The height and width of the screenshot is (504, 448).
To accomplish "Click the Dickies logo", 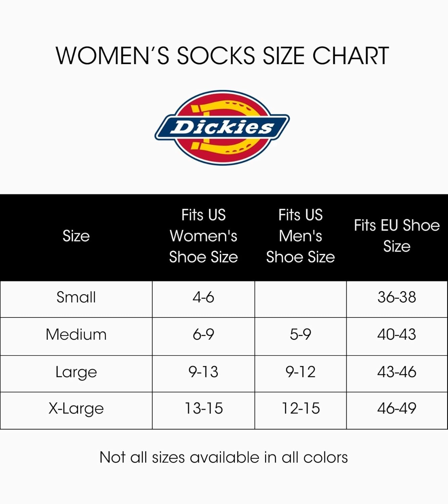I will point(222,127).
